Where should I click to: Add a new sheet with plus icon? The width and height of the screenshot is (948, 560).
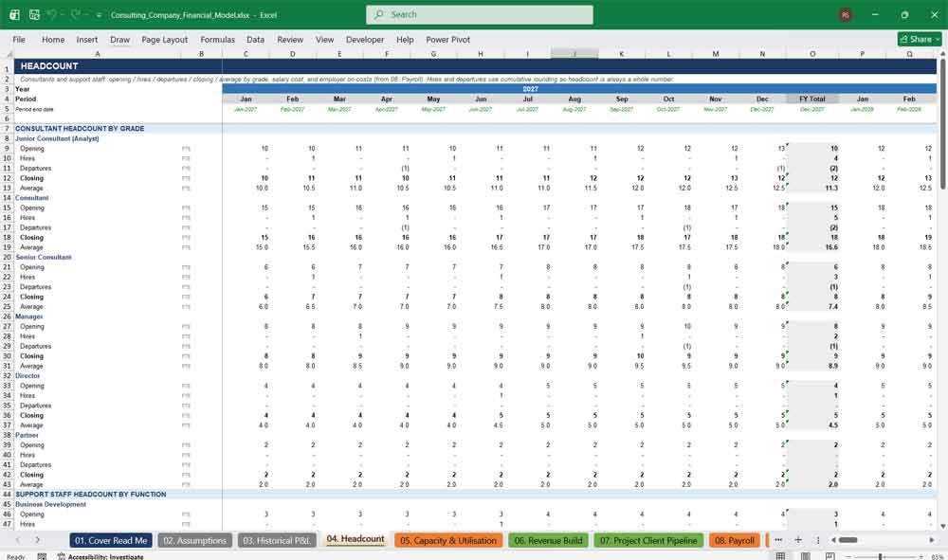(x=798, y=540)
